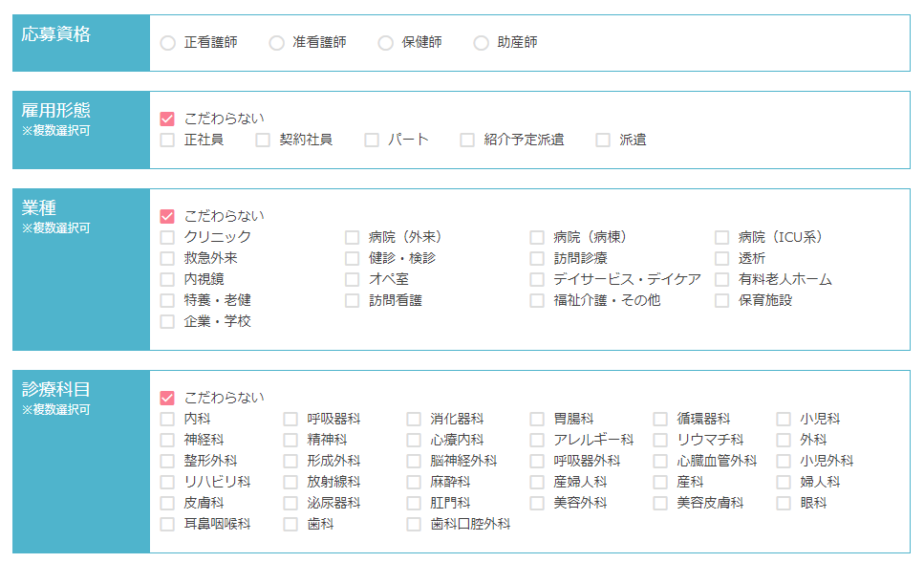The image size is (924, 563).
Task: Check 有料老人ホーム option
Action: tap(721, 280)
